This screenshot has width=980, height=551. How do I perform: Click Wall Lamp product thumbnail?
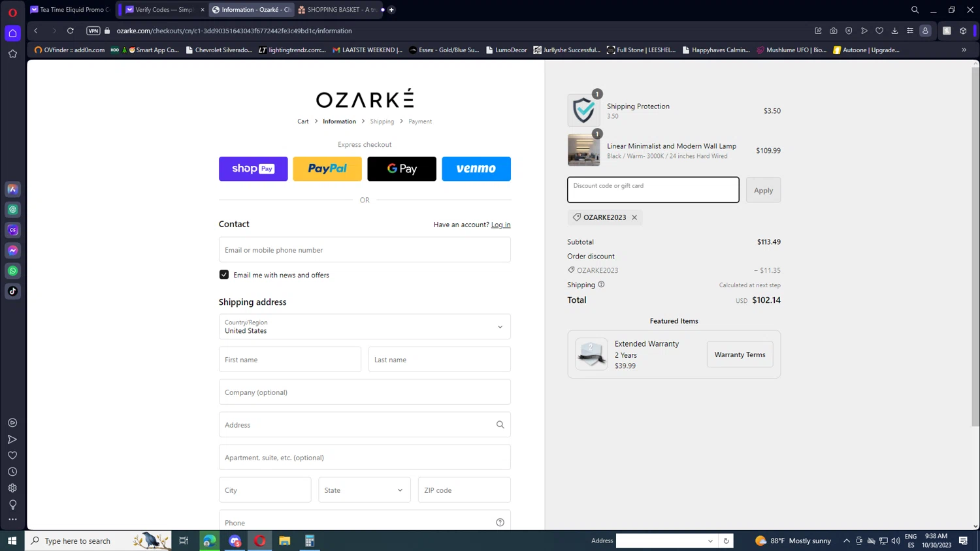[x=583, y=150]
